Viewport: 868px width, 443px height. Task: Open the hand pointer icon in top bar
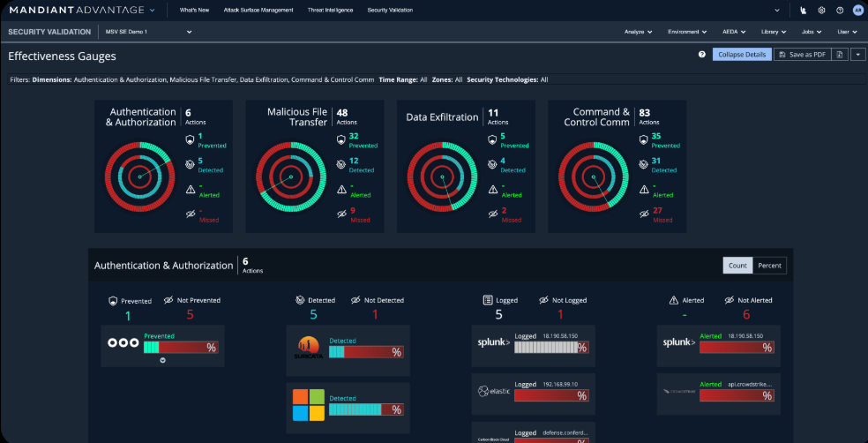click(x=804, y=10)
